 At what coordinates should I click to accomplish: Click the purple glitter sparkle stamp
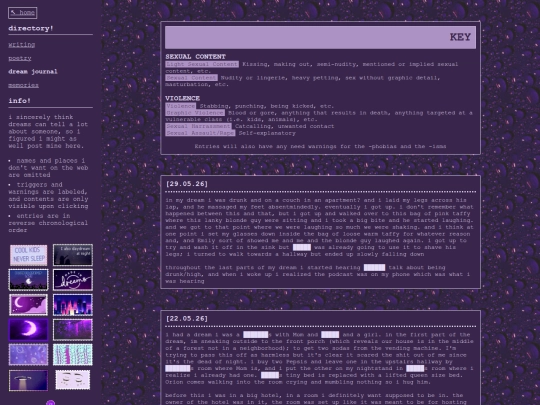click(x=73, y=330)
